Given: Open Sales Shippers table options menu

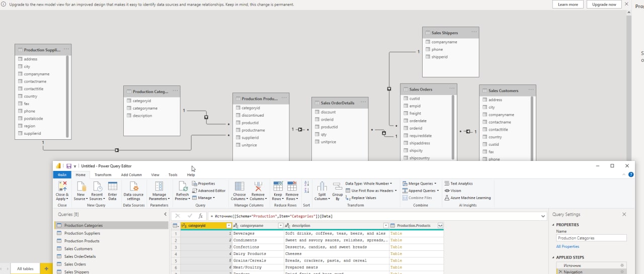Looking at the screenshot, I should tap(474, 32).
